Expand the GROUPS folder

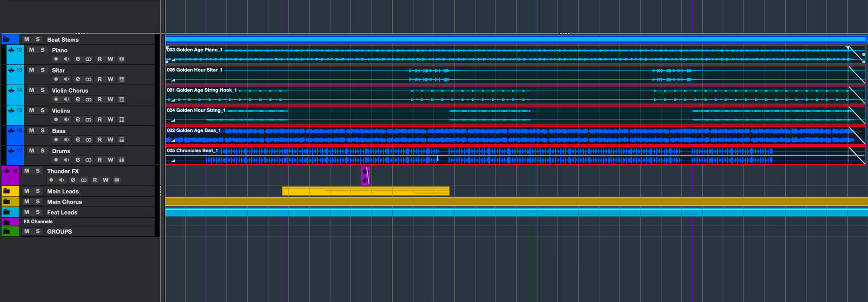(7, 231)
